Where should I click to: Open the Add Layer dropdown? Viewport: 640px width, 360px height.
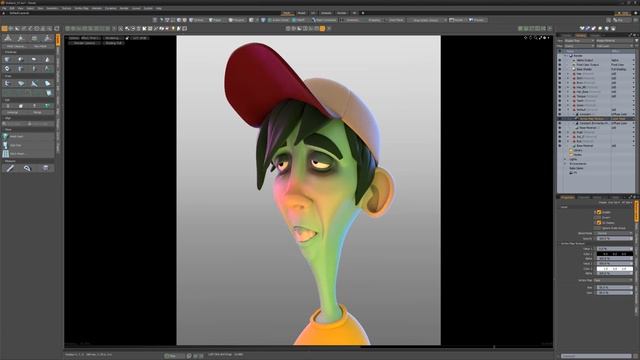click(x=615, y=46)
